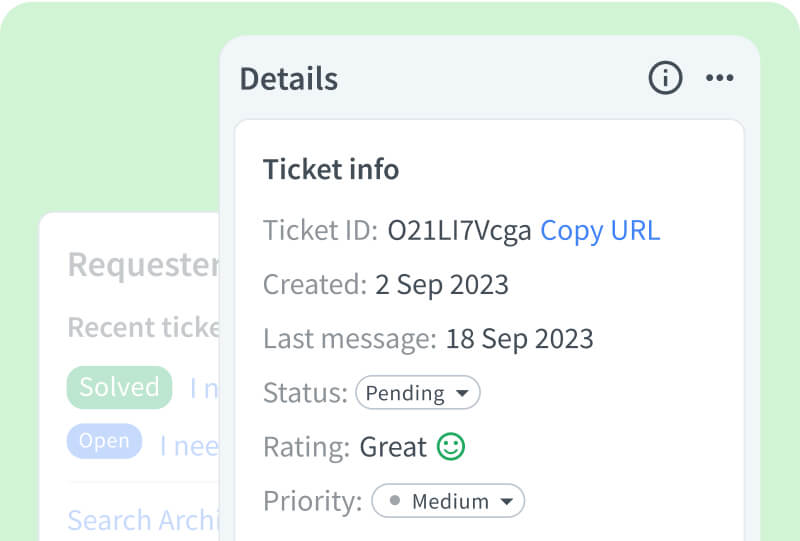
Task: Click the Last message date 18 Sep 2023
Action: pyautogui.click(x=519, y=338)
